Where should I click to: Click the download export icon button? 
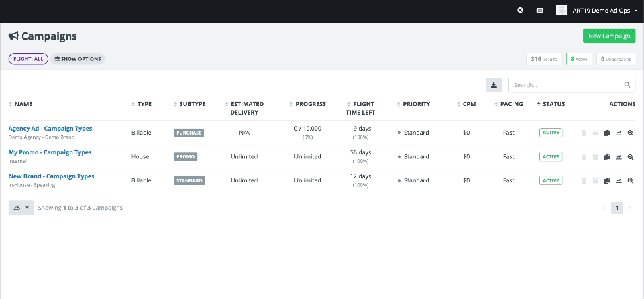pos(494,85)
